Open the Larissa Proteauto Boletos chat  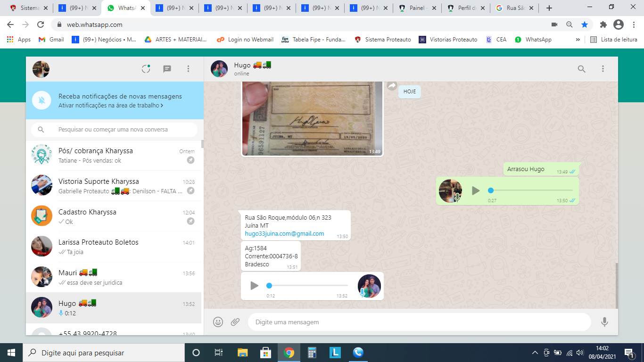113,247
